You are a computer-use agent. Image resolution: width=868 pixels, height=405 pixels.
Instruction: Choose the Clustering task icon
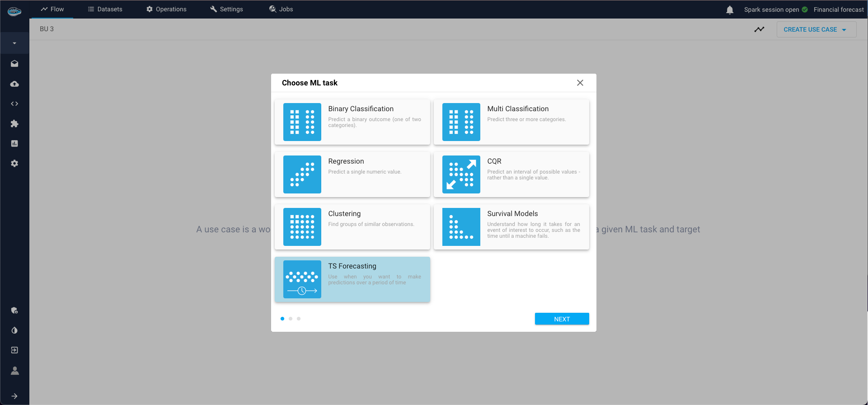click(302, 227)
